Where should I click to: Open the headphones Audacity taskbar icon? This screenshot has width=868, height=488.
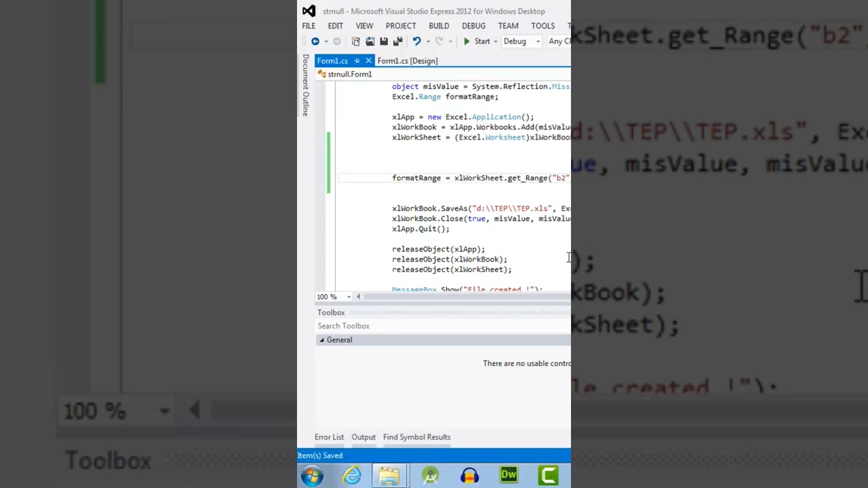[469, 476]
